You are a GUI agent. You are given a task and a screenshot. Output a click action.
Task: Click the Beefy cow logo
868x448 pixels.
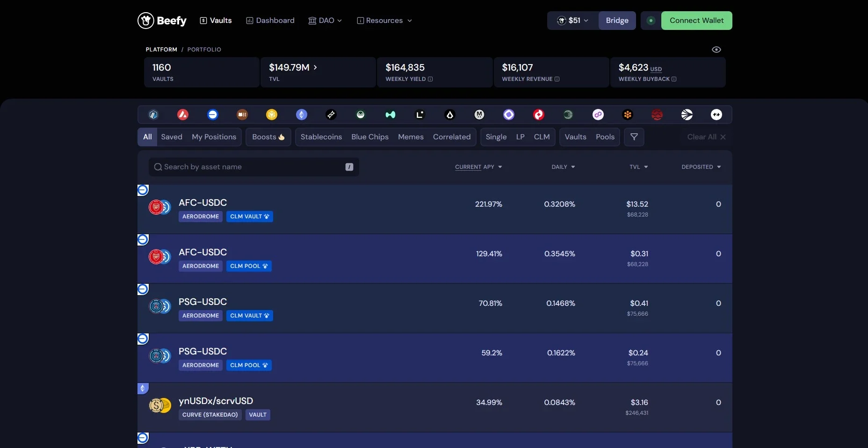(x=162, y=21)
